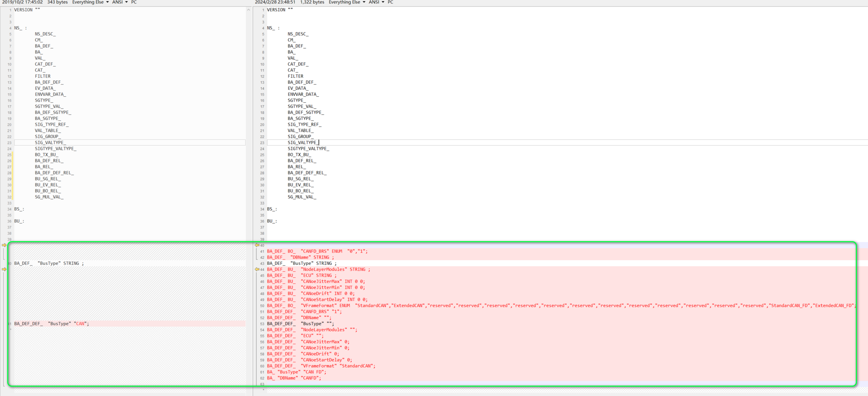Click right pane line BA_DEF_DEF_REL_
868x396 pixels.
(307, 173)
